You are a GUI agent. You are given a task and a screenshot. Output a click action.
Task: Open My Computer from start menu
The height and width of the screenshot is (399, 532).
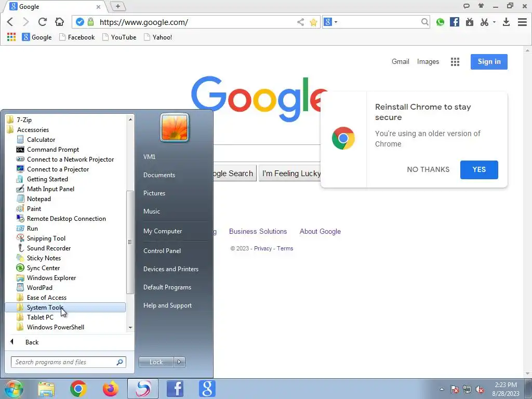pyautogui.click(x=163, y=231)
